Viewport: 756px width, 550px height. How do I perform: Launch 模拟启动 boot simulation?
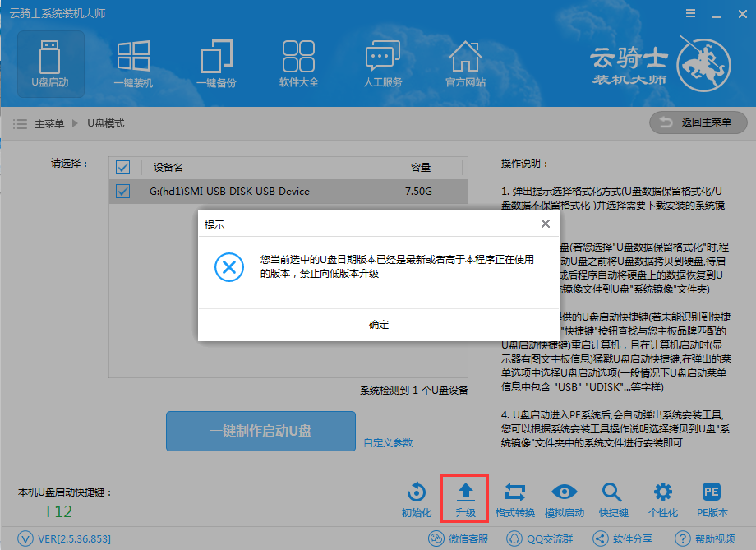[x=565, y=498]
